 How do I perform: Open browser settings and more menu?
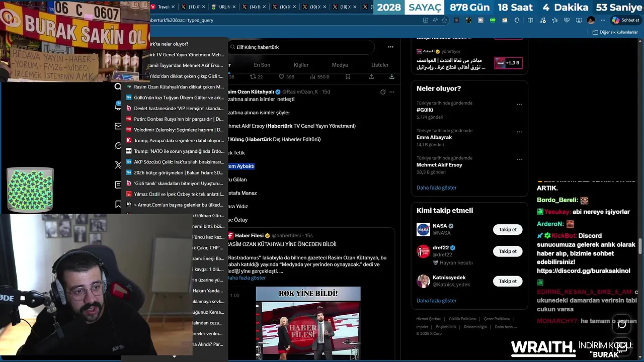[x=603, y=20]
